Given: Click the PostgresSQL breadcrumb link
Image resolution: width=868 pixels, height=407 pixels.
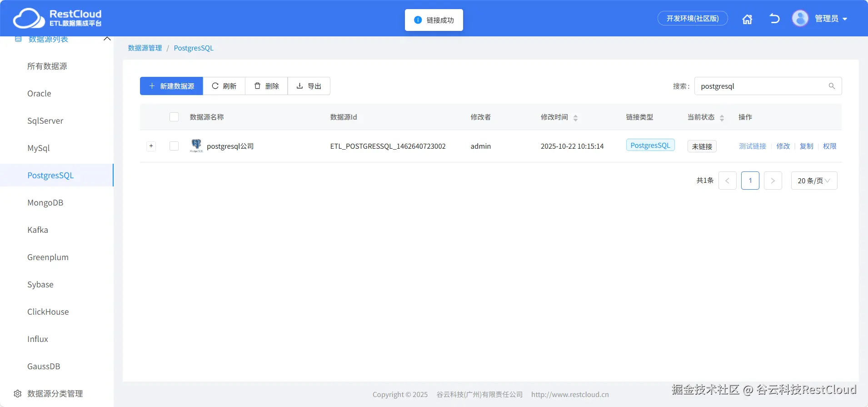Looking at the screenshot, I should click(194, 48).
